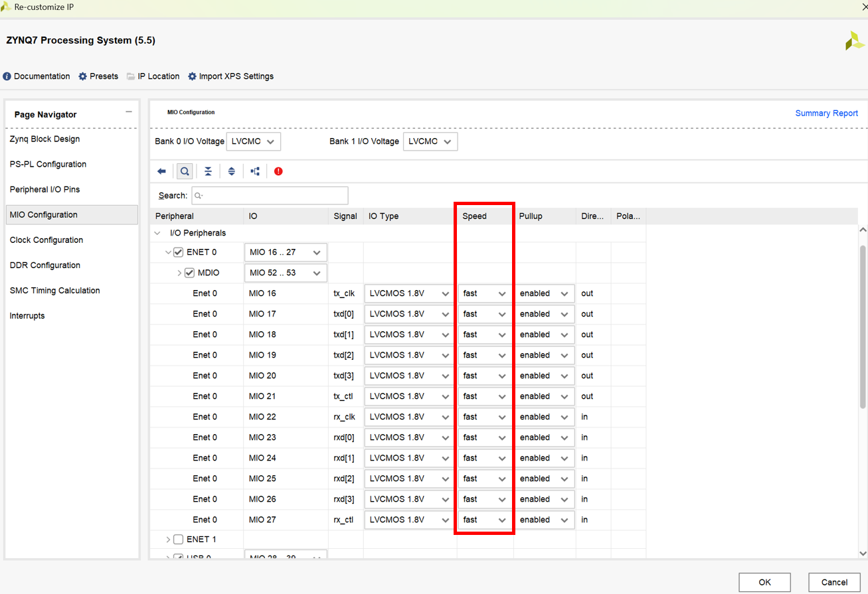
Task: Click the Peripheral column header
Action: coord(197,216)
